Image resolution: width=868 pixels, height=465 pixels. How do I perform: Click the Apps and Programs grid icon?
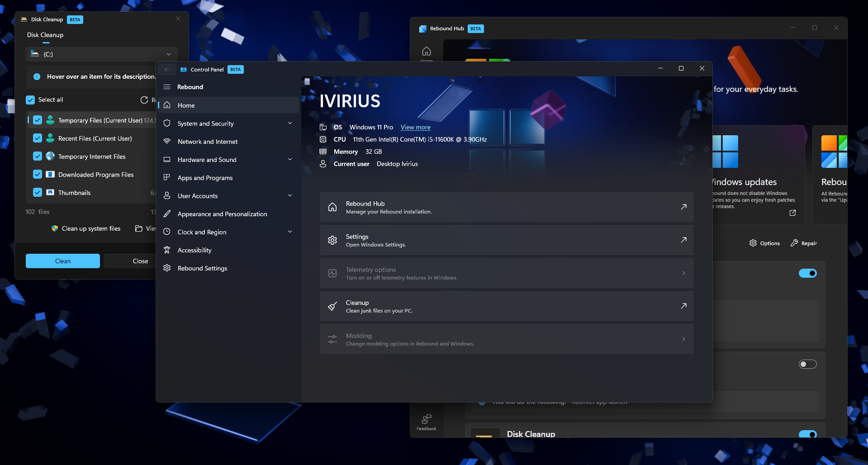[x=167, y=177]
